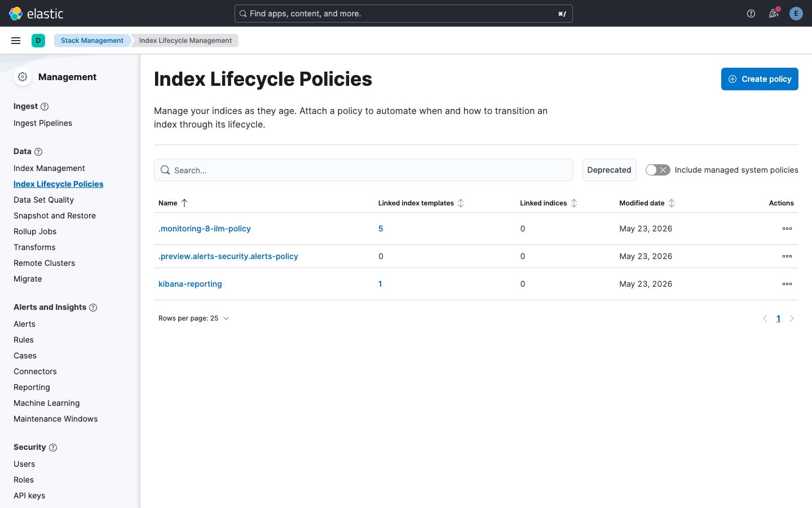Open Rollup Jobs in sidebar
812x508 pixels.
[35, 231]
